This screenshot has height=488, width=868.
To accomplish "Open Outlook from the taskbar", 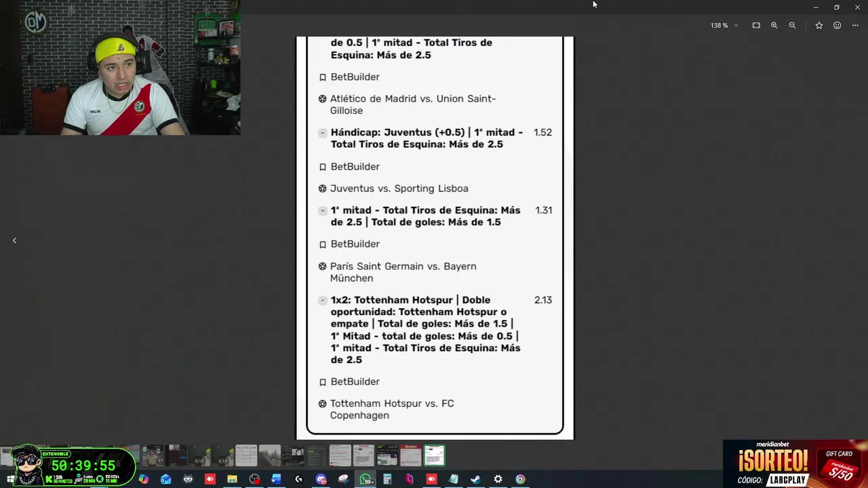I will coord(165,479).
